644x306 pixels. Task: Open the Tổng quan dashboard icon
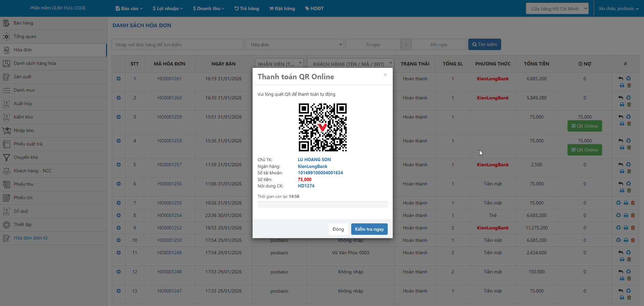[x=6, y=36]
